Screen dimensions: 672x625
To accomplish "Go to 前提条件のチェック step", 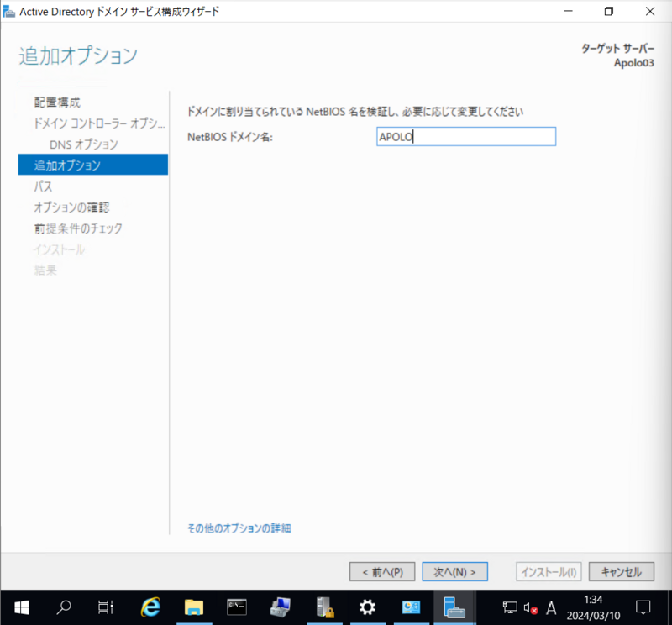I will pos(78,228).
